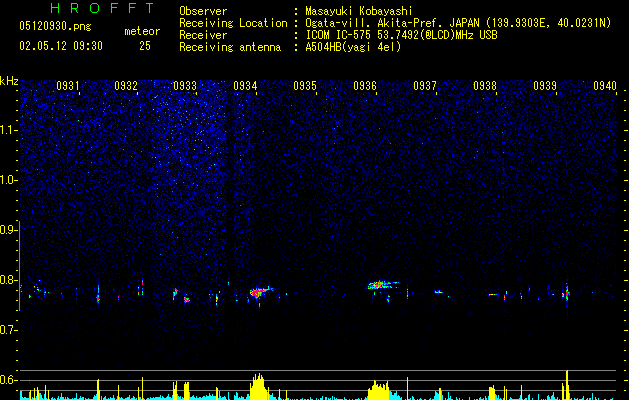The width and height of the screenshot is (629, 400).
Task: Click the 0.8 kHz axis label
Action: click(x=8, y=280)
